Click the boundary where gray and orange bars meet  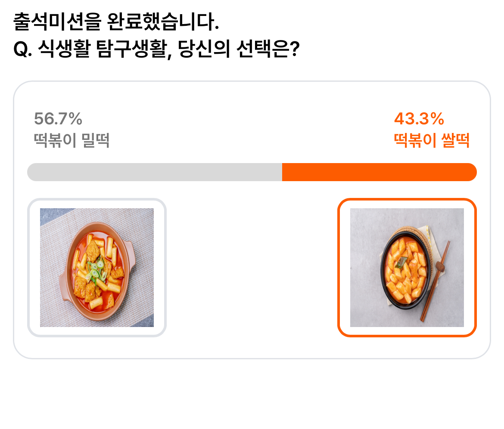click(282, 172)
